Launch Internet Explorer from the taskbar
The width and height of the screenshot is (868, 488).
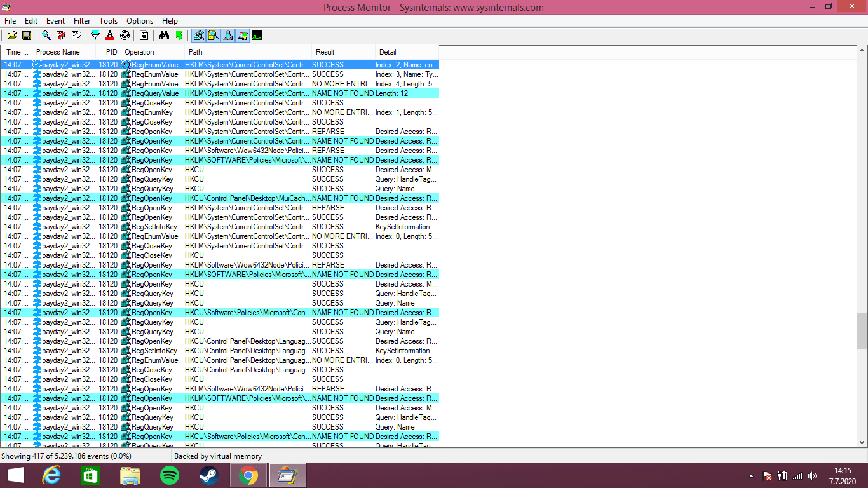coord(51,475)
